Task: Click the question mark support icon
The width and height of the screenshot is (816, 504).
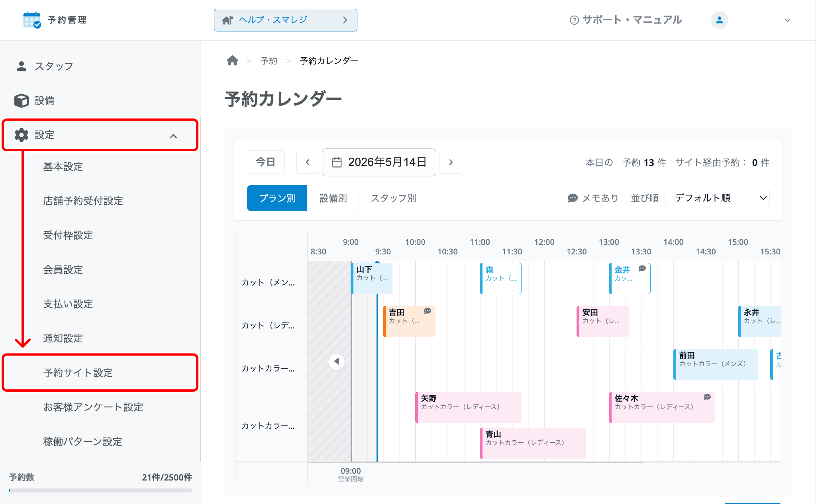Action: pyautogui.click(x=574, y=20)
